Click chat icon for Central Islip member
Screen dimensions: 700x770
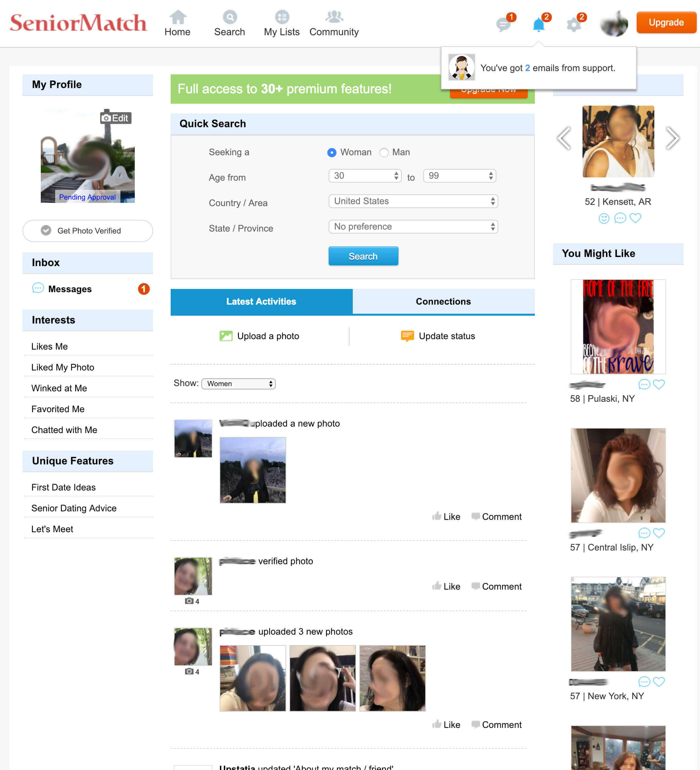tap(644, 533)
